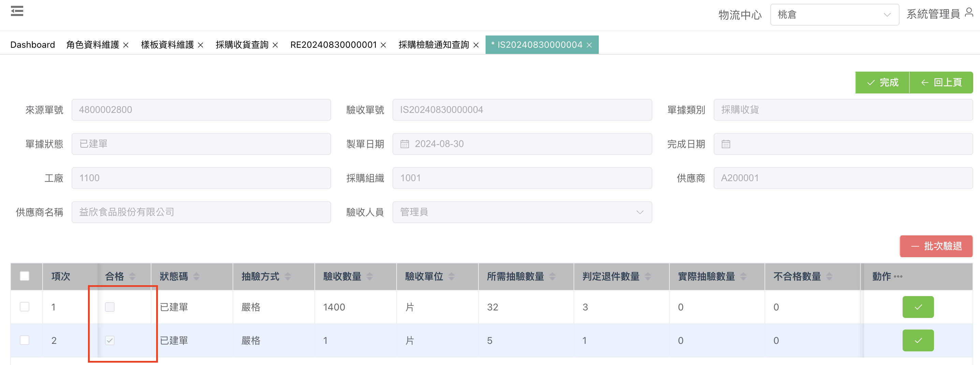Switch to the Dashboard tab
980x365 pixels.
(x=33, y=45)
